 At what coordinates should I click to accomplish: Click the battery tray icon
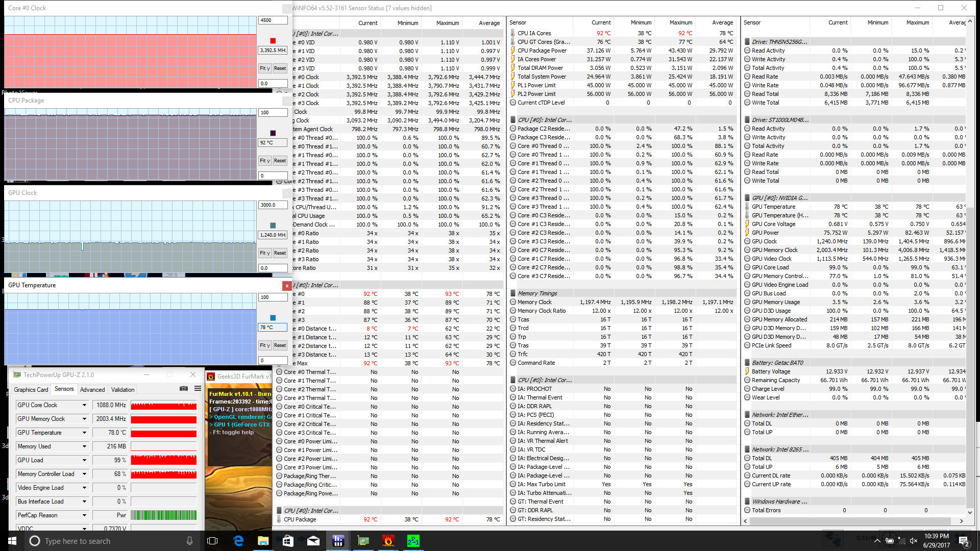pyautogui.click(x=889, y=541)
